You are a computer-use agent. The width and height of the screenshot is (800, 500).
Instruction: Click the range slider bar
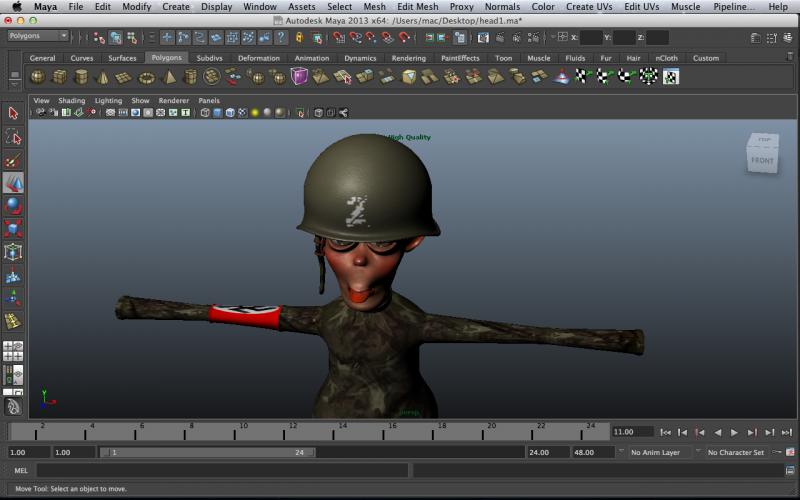208,452
